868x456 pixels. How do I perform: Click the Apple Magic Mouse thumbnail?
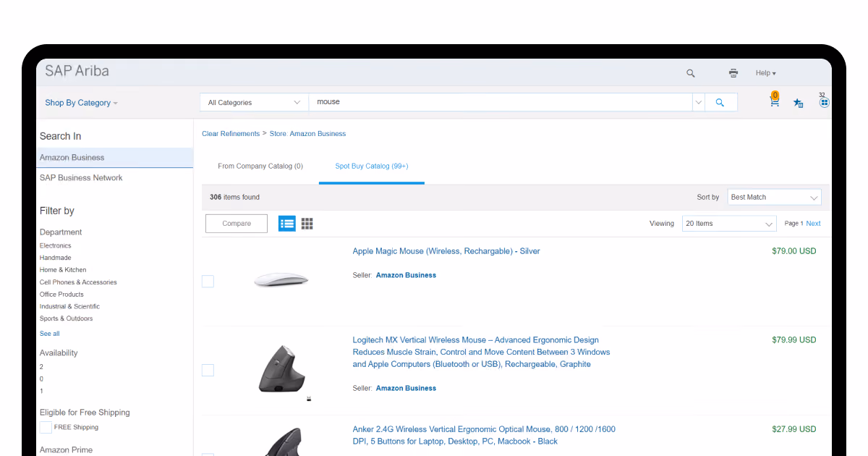click(x=281, y=279)
